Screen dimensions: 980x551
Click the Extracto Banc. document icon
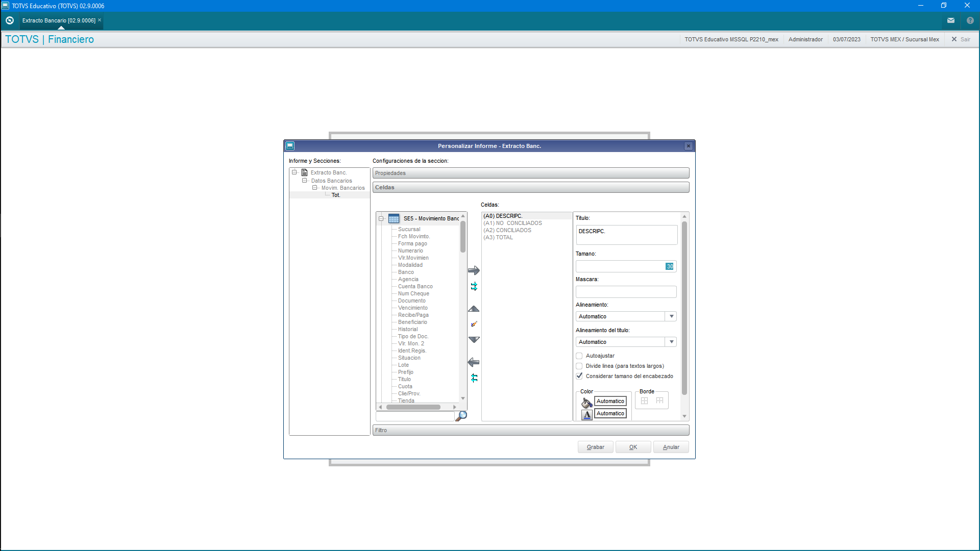(x=304, y=172)
